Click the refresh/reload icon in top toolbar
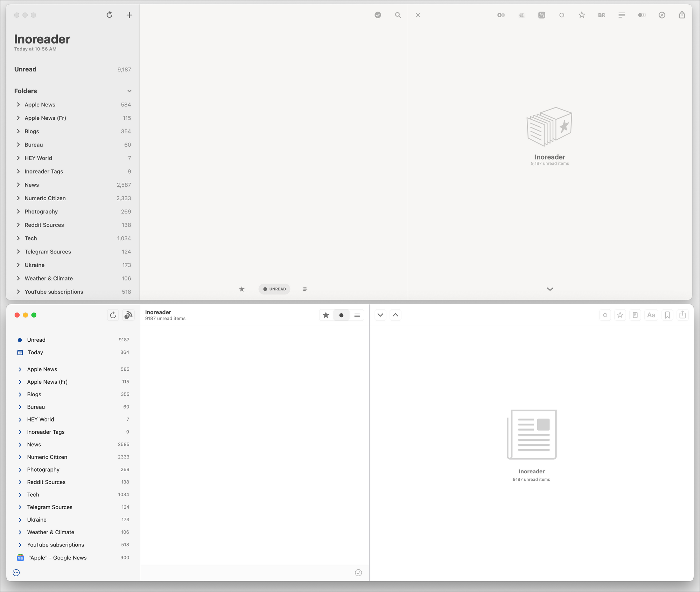This screenshot has width=700, height=592. click(x=108, y=15)
